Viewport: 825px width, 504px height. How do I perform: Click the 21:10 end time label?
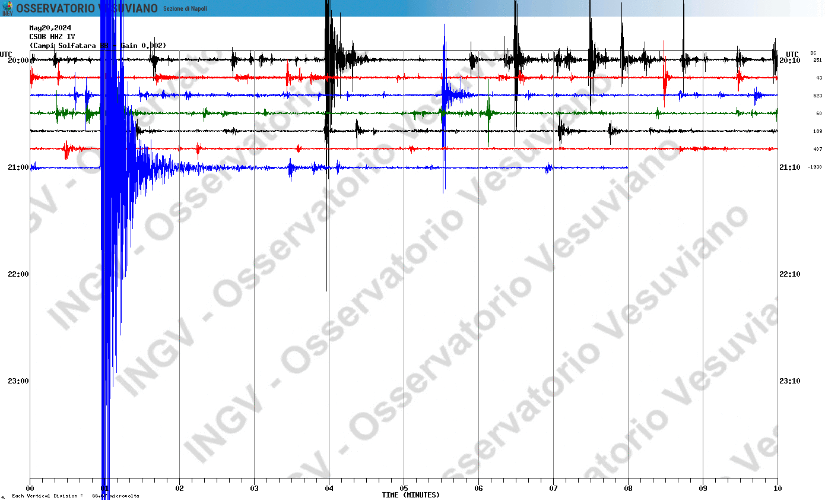pos(789,167)
